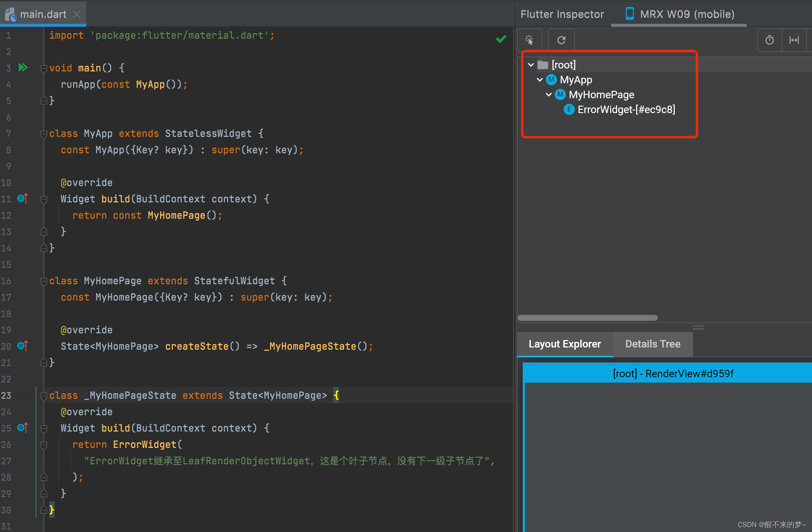Click 'const MyHomePage' constructor on line 17
The image size is (812, 532).
tap(107, 297)
